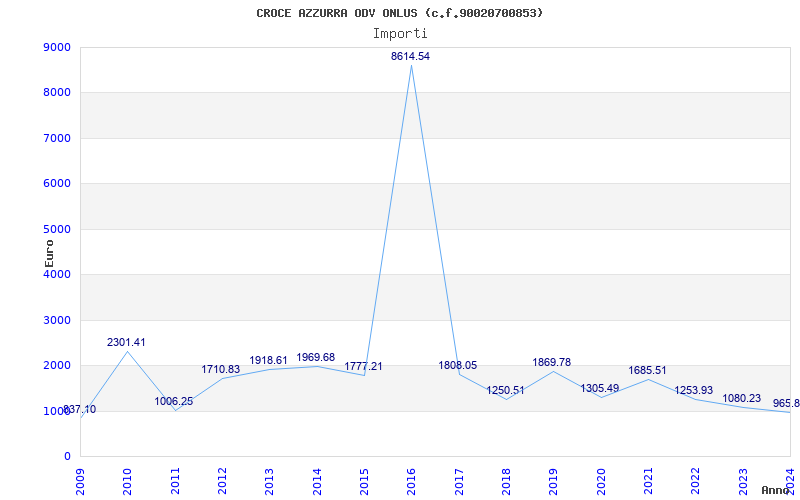
Task: Select the 2021 x-axis tick
Action: click(648, 482)
